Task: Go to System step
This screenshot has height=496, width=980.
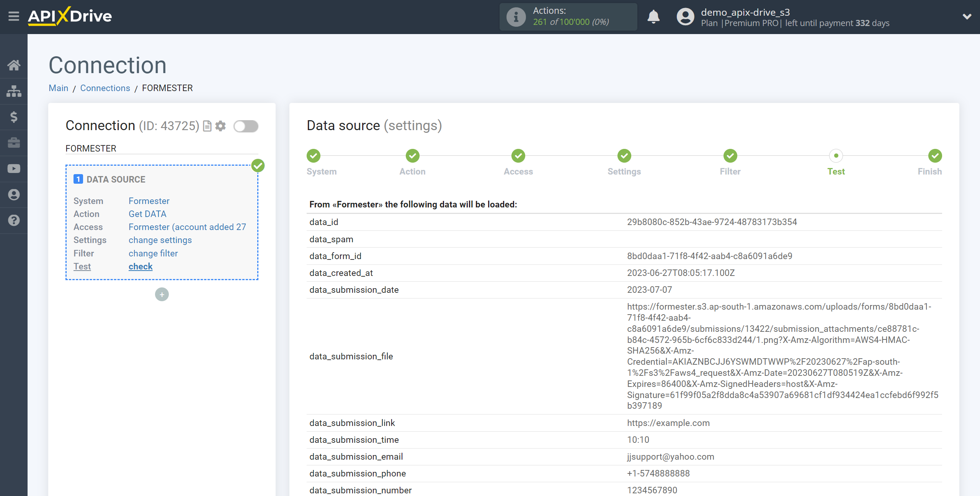Action: [314, 156]
